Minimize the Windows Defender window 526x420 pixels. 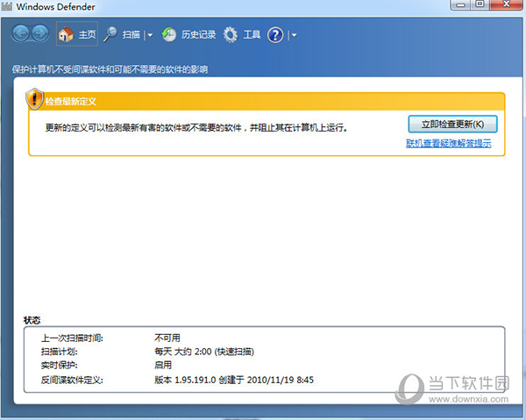pyautogui.click(x=462, y=4)
